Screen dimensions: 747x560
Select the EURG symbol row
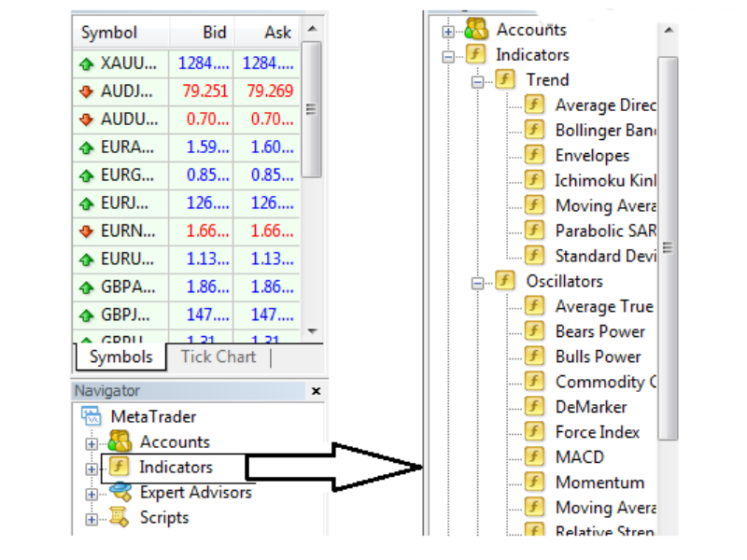click(186, 175)
